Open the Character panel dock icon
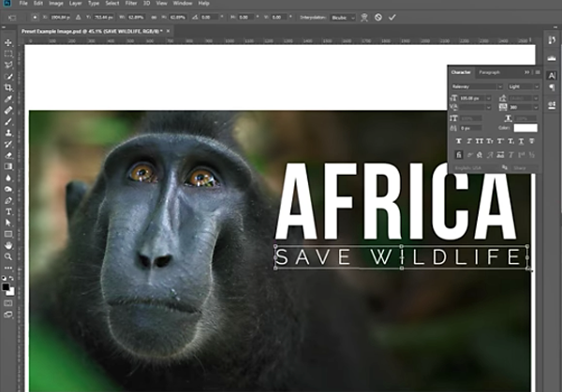 tap(552, 76)
